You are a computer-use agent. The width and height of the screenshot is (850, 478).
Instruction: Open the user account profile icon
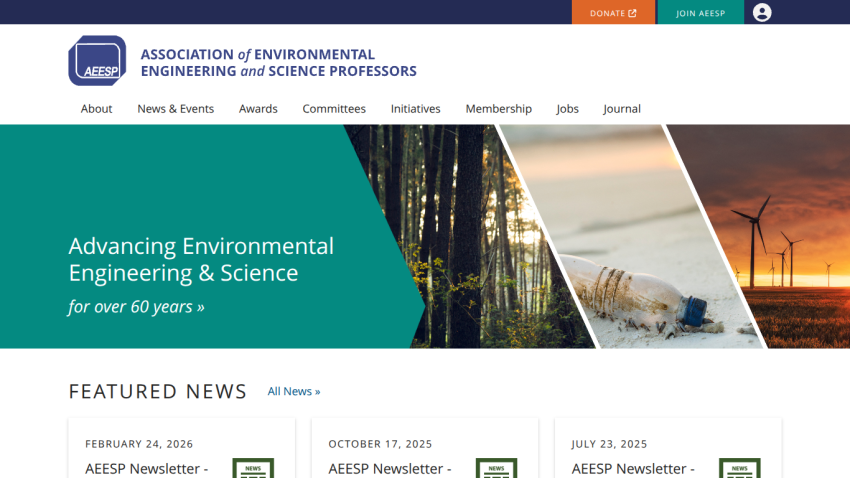click(x=762, y=12)
